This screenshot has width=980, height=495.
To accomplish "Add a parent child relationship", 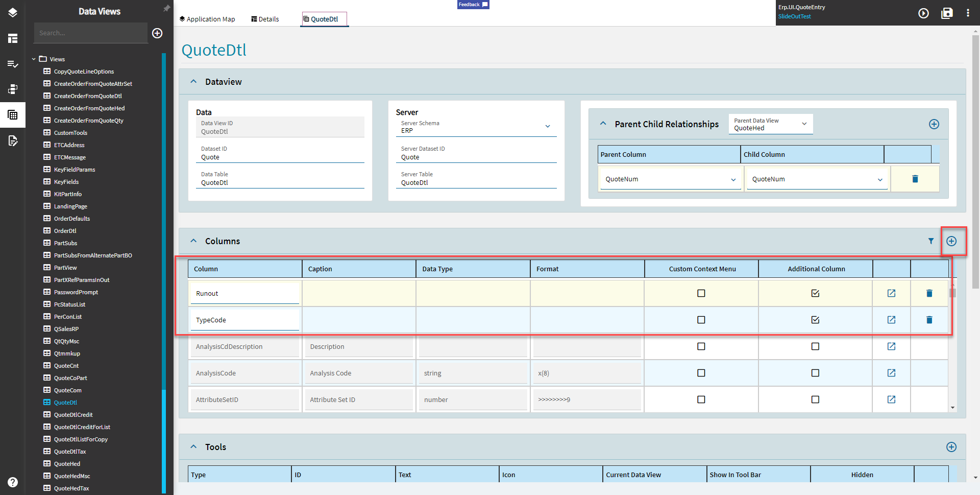I will (934, 124).
